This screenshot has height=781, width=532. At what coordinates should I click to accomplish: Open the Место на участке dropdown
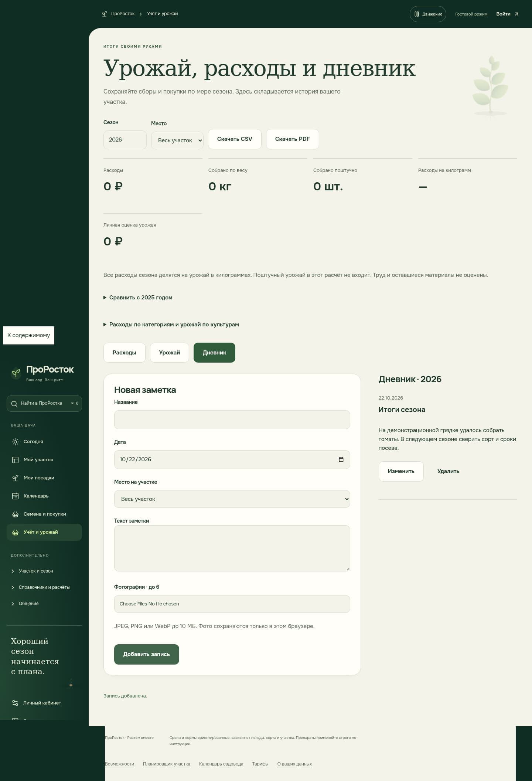click(x=232, y=499)
